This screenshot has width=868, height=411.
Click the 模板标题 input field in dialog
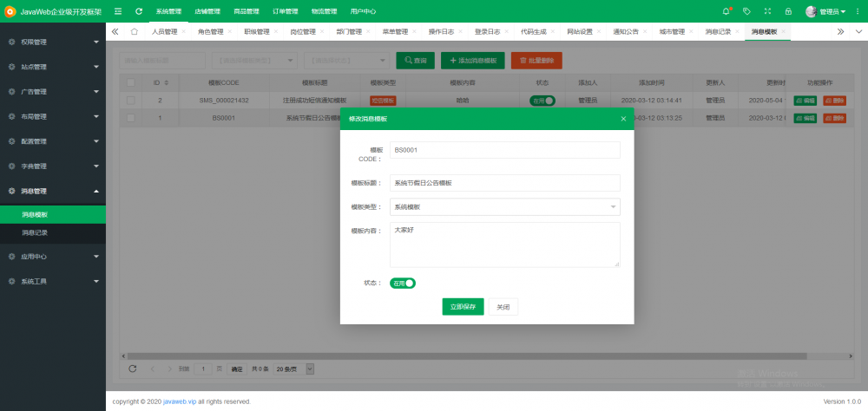click(x=505, y=183)
